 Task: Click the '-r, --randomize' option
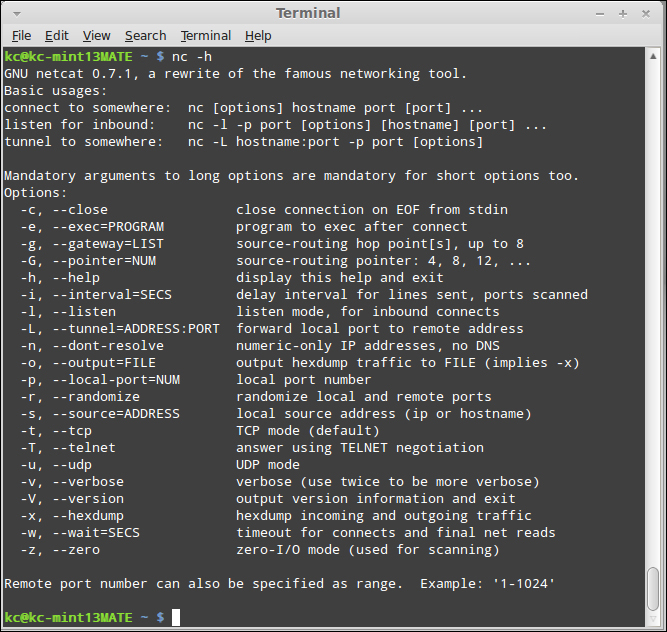[x=80, y=397]
